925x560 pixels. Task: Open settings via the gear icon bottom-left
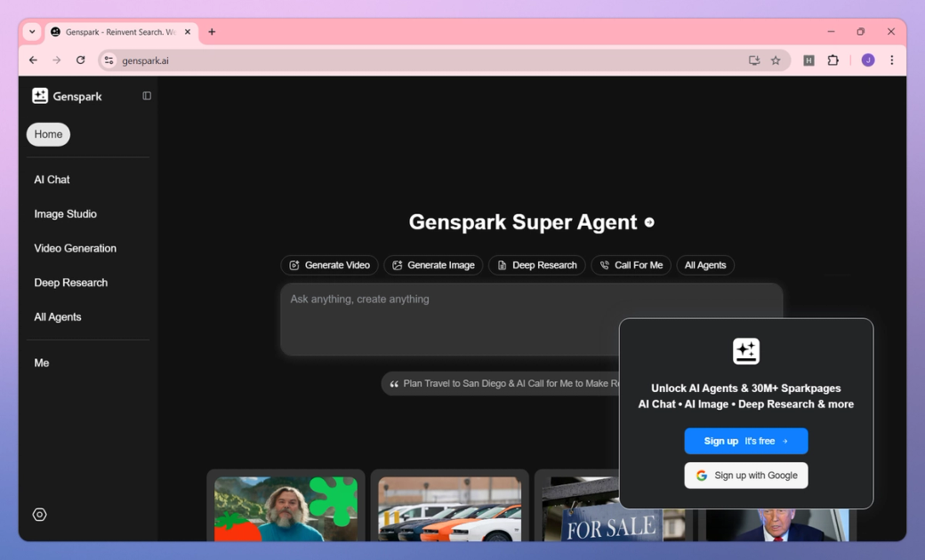(x=38, y=514)
